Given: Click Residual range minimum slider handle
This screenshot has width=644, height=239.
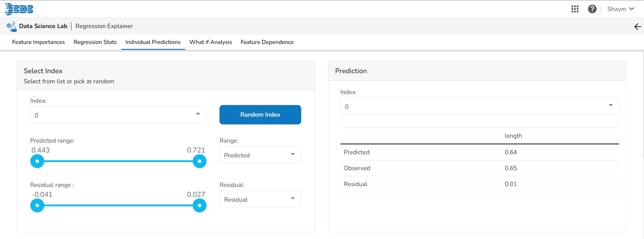Looking at the screenshot, I should tap(37, 205).
